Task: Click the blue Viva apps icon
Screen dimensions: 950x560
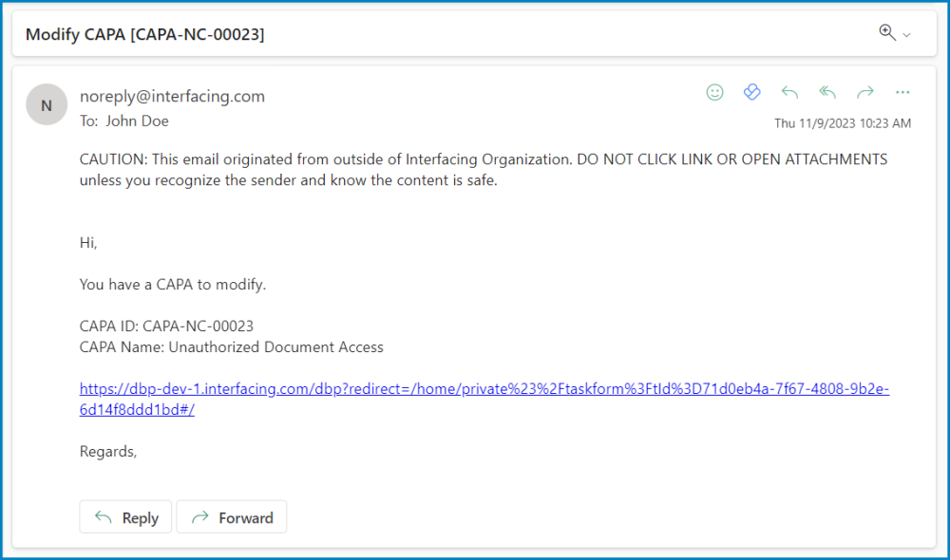Action: click(x=751, y=92)
